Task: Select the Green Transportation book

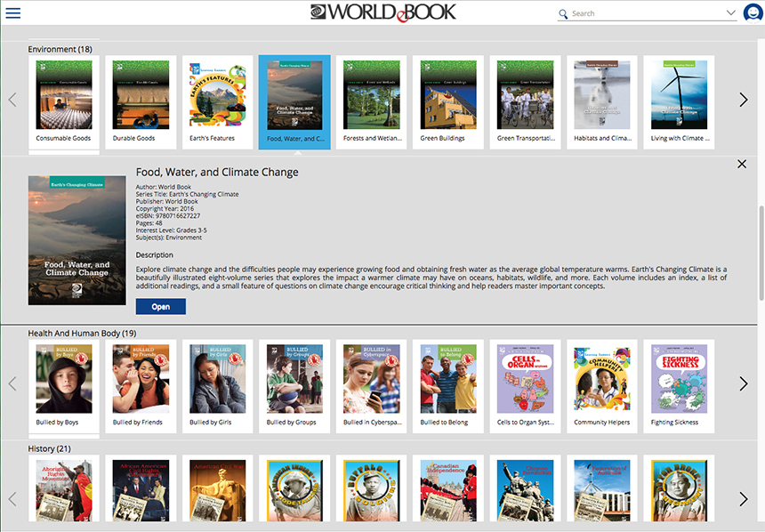Action: (x=526, y=102)
